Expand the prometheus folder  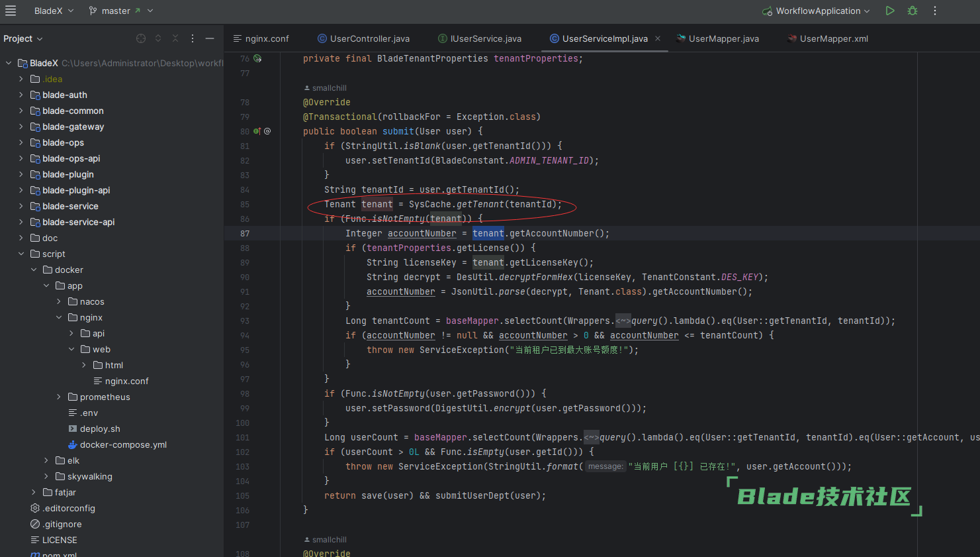(x=59, y=397)
